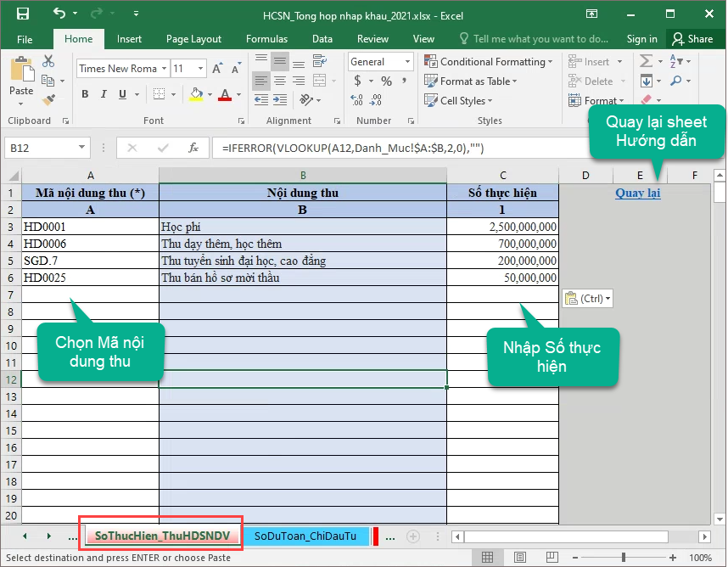Click the Name Box showing B12
This screenshot has height=567, width=728.
click(44, 148)
